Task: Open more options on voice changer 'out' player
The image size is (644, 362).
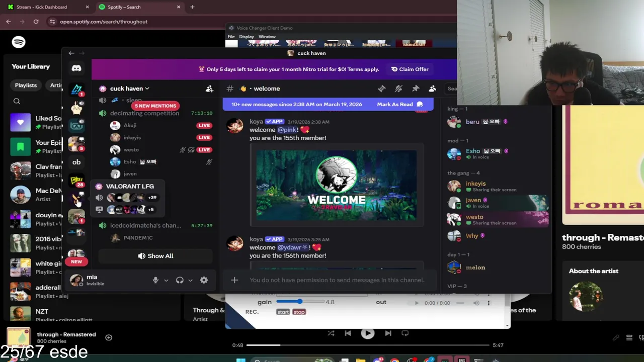Action: click(x=489, y=303)
